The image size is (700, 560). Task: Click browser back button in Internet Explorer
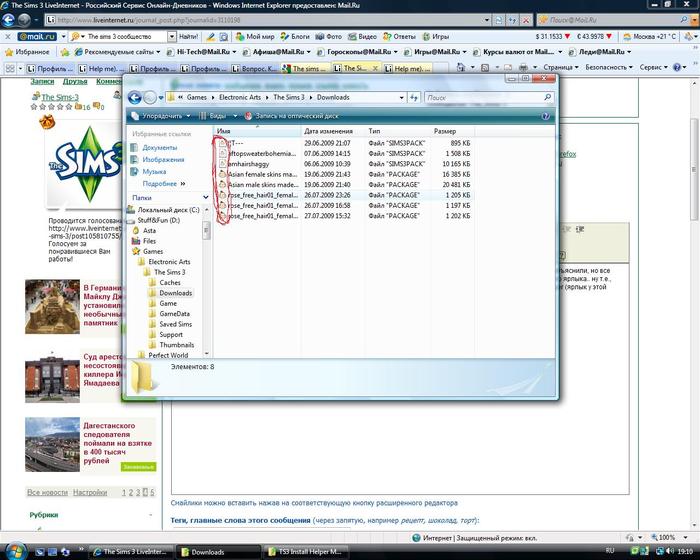[8, 20]
